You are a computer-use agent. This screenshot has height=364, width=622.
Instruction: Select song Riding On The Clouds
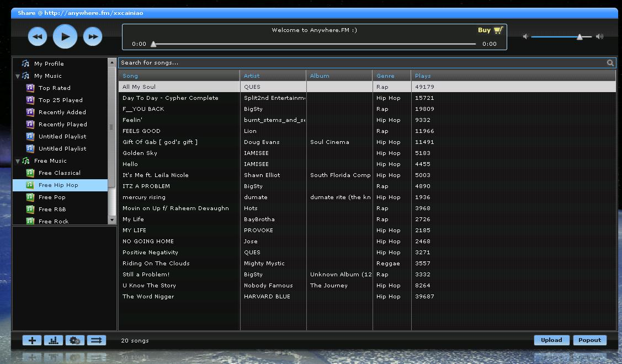pyautogui.click(x=367, y=263)
